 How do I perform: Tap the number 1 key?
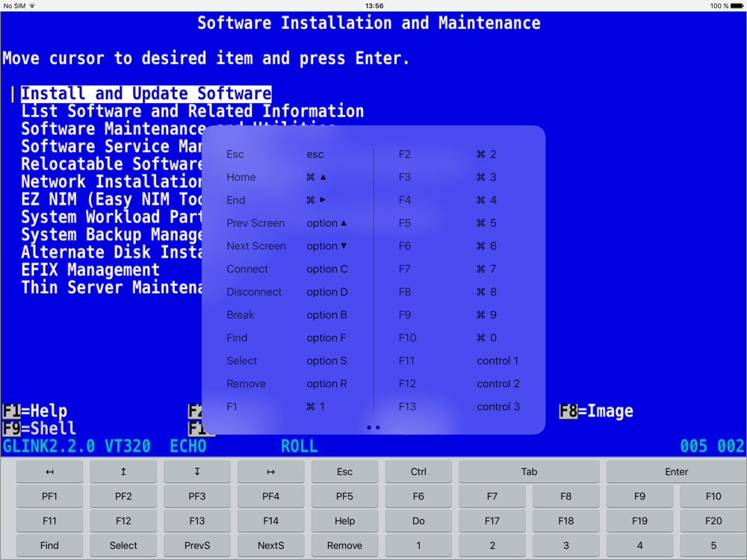tap(418, 546)
